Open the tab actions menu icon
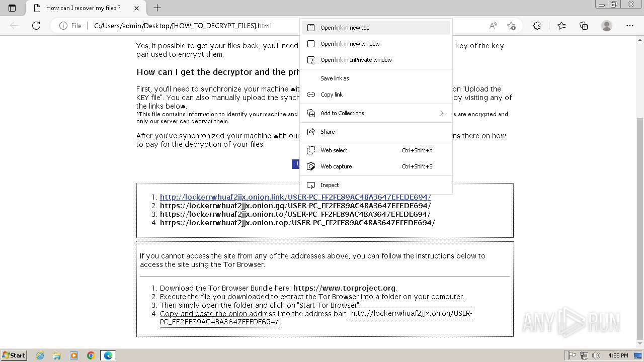644x362 pixels. [12, 8]
